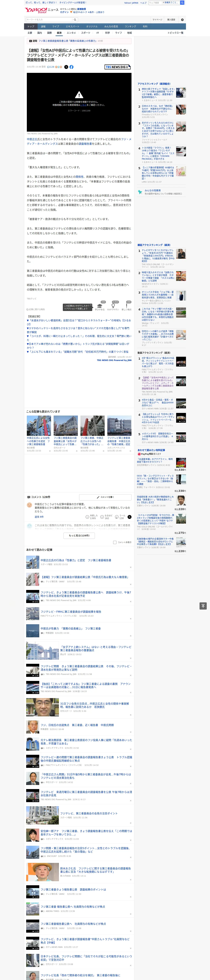Click the TBS NEWS DIG logo
Viewport: 210px width, 980px height.
coord(117,67)
